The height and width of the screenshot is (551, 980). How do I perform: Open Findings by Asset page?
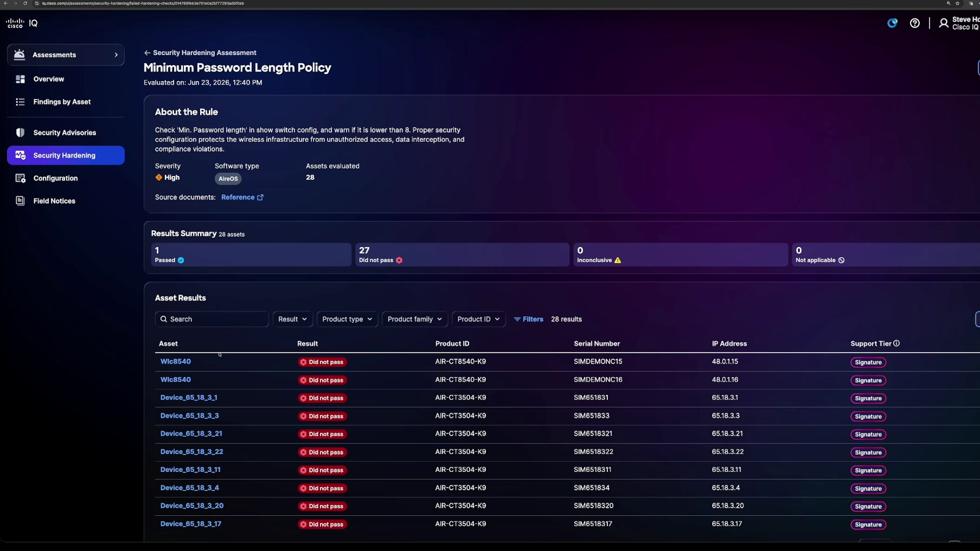(x=62, y=102)
